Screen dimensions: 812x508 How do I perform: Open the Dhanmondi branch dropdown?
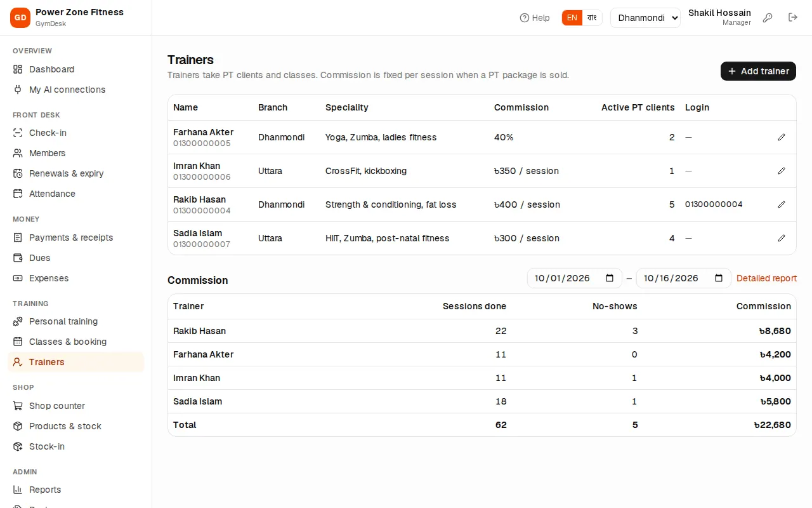click(x=645, y=18)
